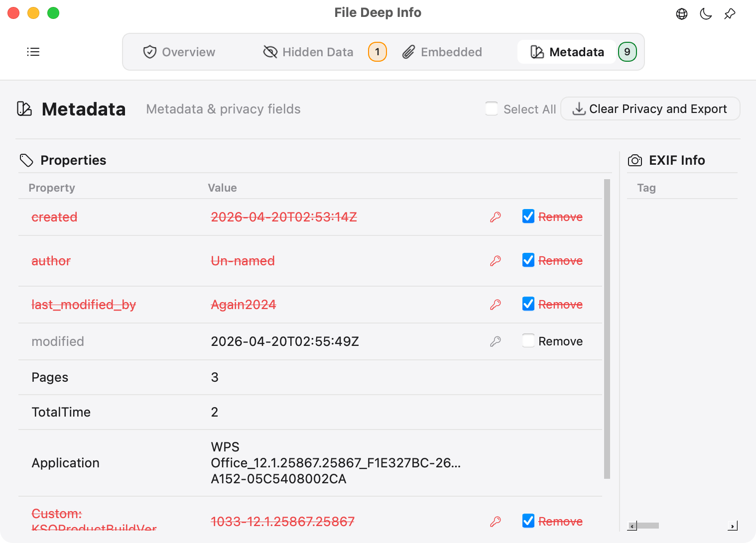
Task: Pin the window with pin icon
Action: point(730,14)
